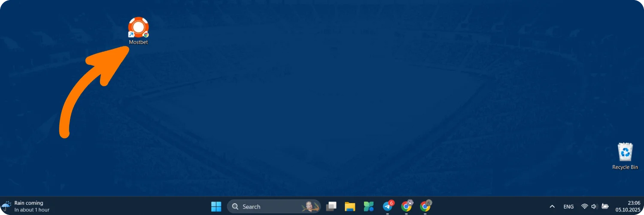Open File Explorer from the taskbar
This screenshot has height=215, width=644.
click(x=350, y=207)
